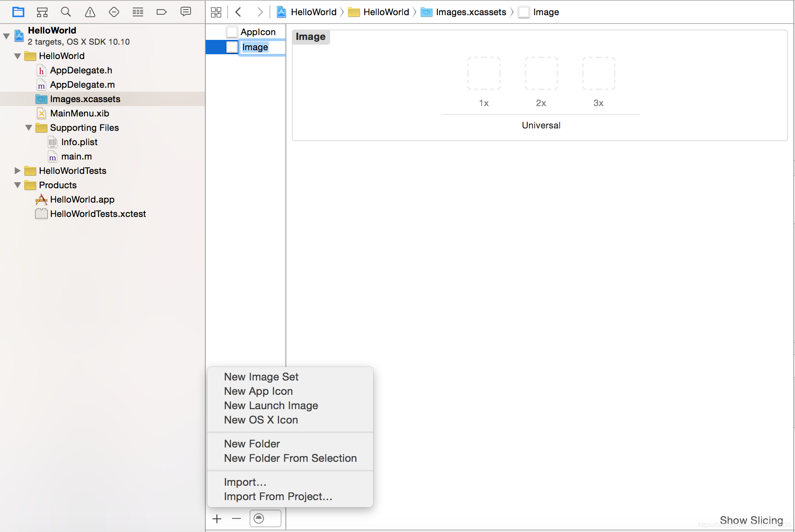This screenshot has width=795, height=532.
Task: Click the related items grid icon
Action: (x=216, y=12)
